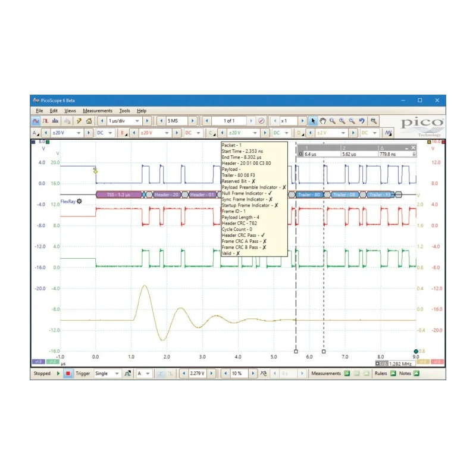Open the Edit menu
Viewport: 476px width, 476px height.
click(54, 111)
